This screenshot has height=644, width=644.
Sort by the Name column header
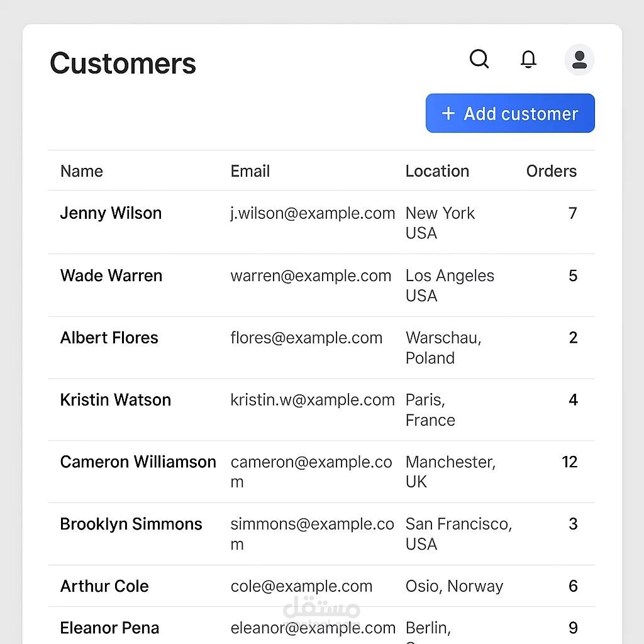[x=82, y=171]
